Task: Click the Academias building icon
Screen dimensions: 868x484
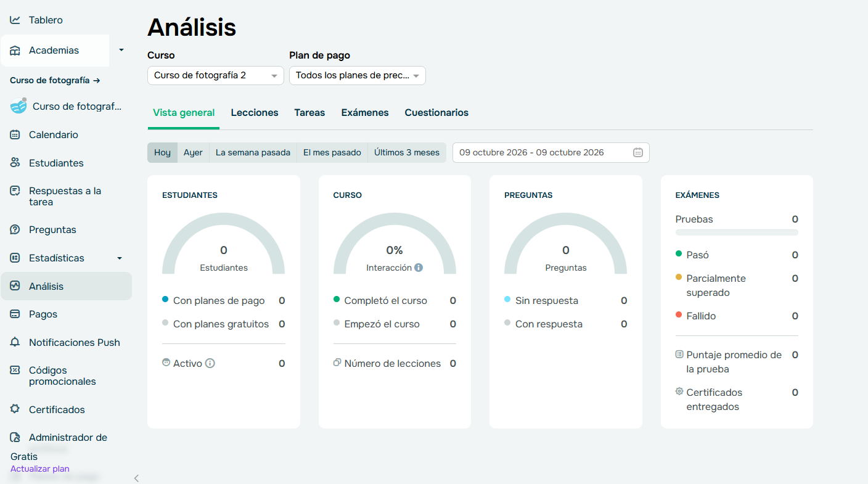Action: (x=15, y=51)
